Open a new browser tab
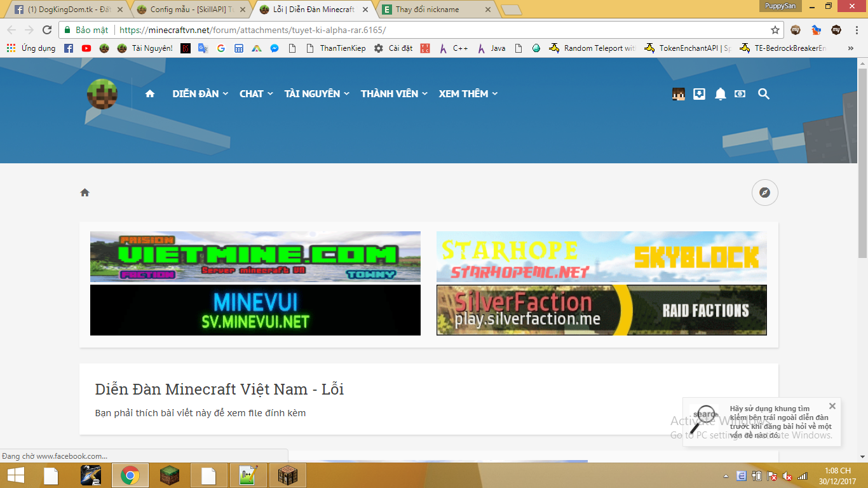Screen dimensions: 868x488 511,10
